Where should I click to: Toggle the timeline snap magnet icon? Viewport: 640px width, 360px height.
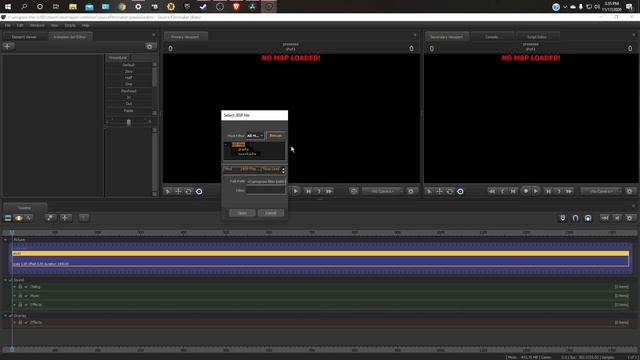(562, 218)
